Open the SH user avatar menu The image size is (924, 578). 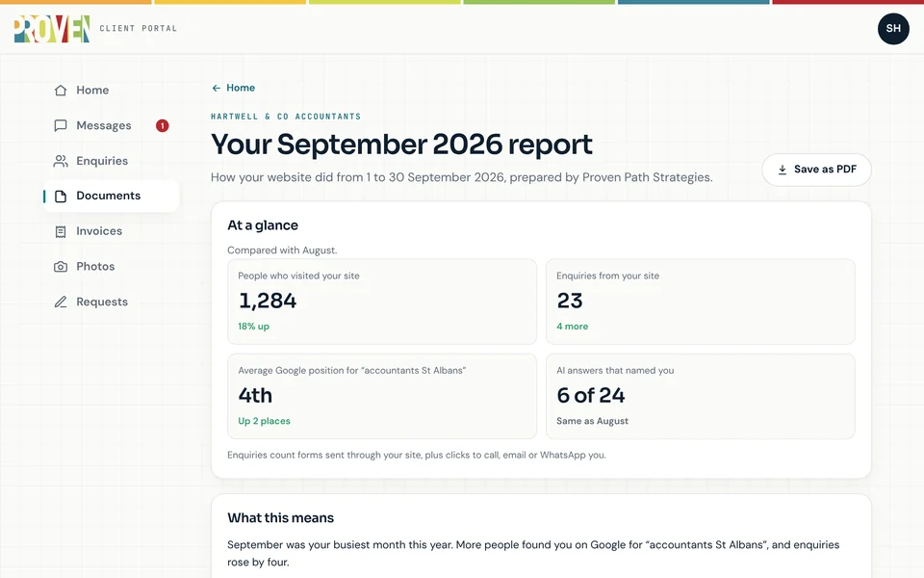893,28
